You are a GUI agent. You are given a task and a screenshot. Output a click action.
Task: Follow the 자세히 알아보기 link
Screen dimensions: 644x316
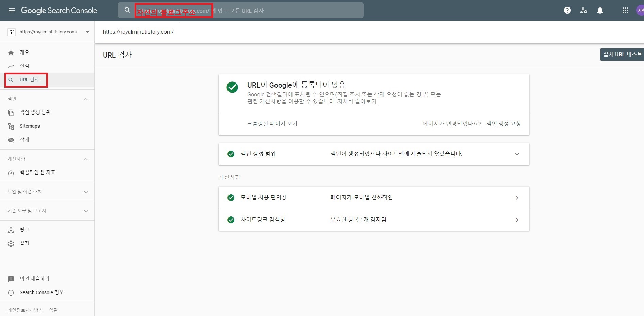357,101
